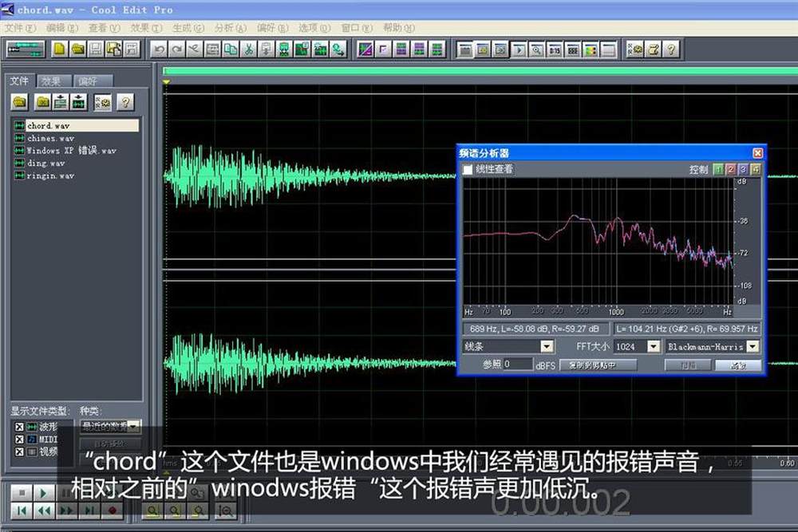This screenshot has height=532, width=798.
Task: Select spectrum control slot 1 (green)
Action: point(718,169)
